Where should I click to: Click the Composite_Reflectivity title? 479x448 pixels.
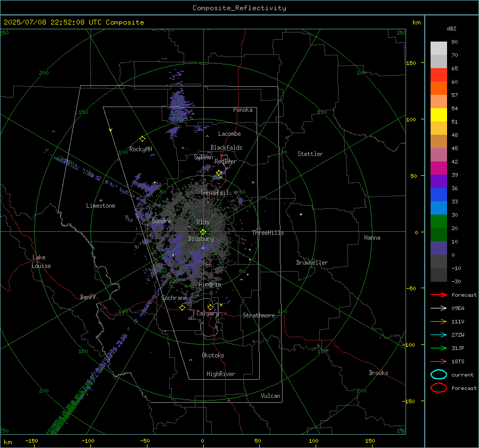240,8
